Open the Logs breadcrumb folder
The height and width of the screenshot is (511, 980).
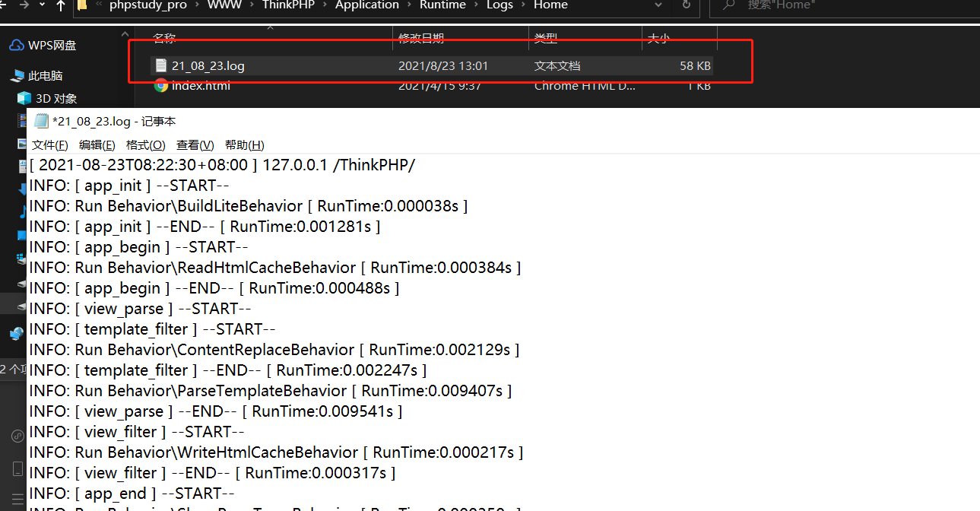500,5
